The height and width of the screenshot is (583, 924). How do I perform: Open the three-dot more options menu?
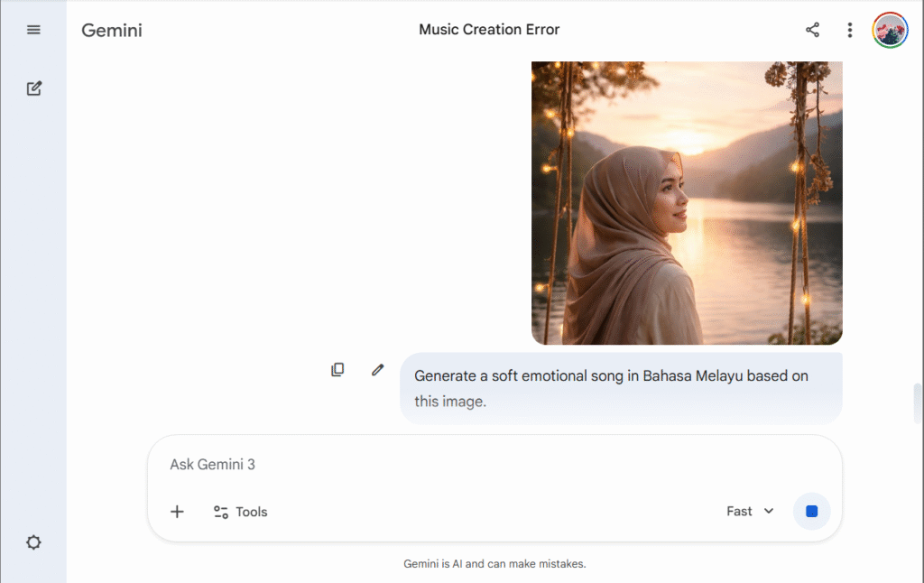pos(849,30)
